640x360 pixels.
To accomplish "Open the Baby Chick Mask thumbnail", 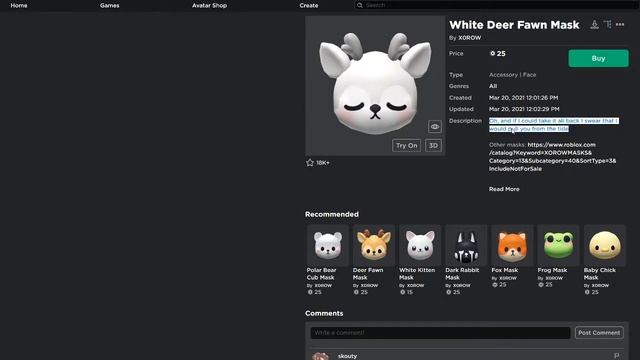I will click(x=604, y=245).
